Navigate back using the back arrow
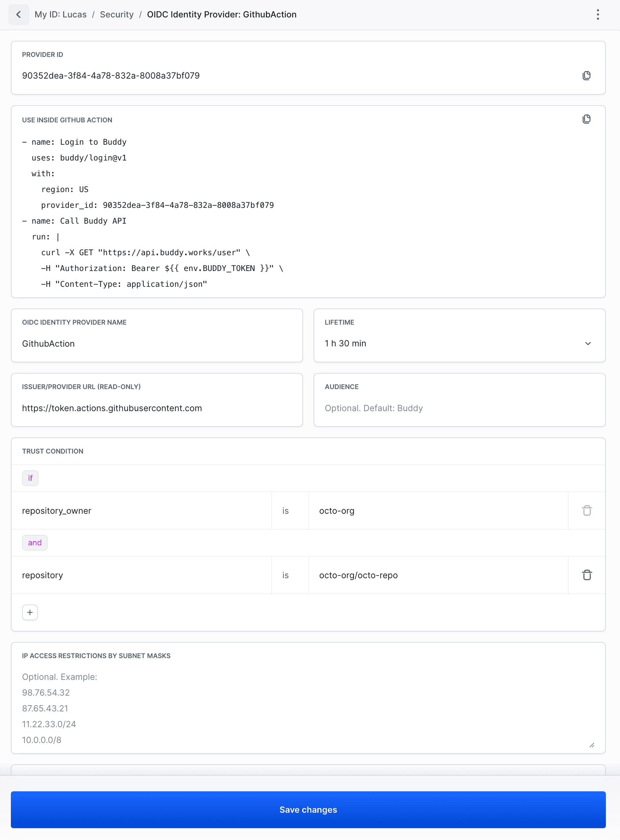Image resolution: width=620 pixels, height=840 pixels. click(x=19, y=14)
